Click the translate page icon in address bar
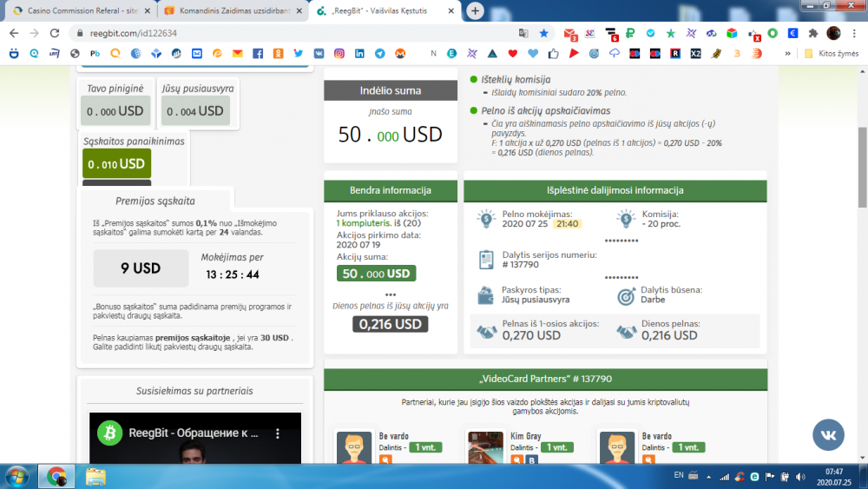Image resolution: width=868 pixels, height=489 pixels. coord(523,33)
